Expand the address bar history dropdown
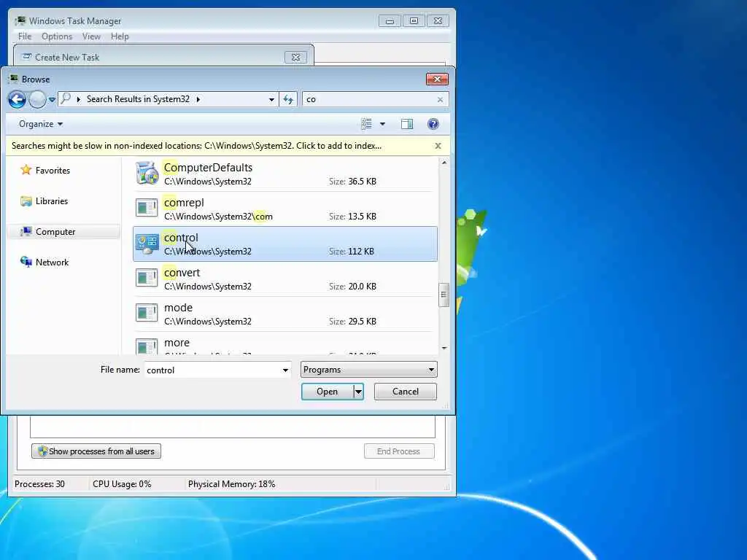The image size is (747, 560). [x=271, y=99]
